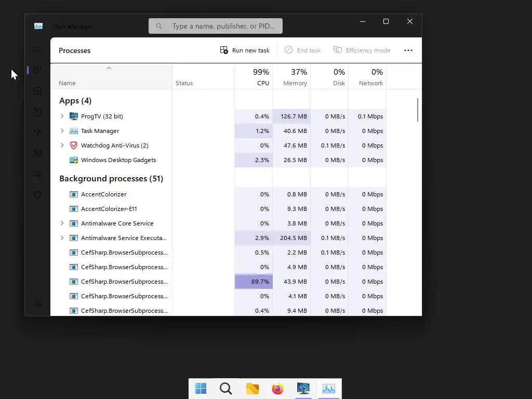532x399 pixels.
Task: Click Run new task button
Action: 245,50
